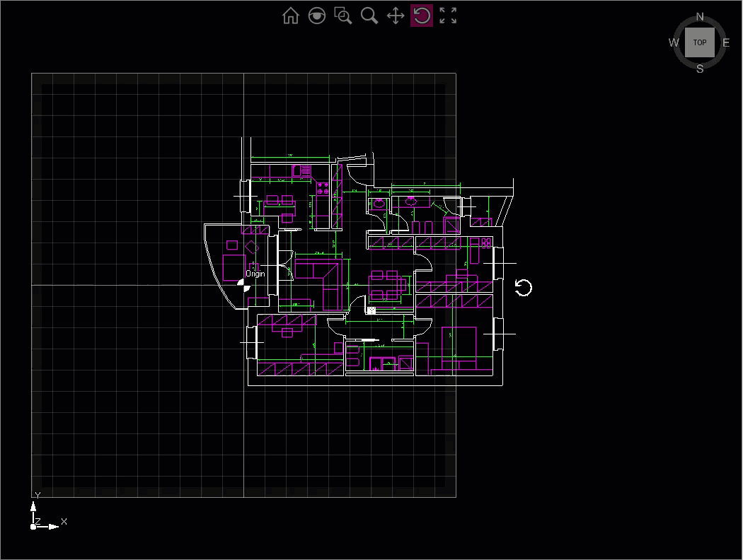Click the W letter on the compass
Screen dimensions: 743x560
[x=674, y=42]
